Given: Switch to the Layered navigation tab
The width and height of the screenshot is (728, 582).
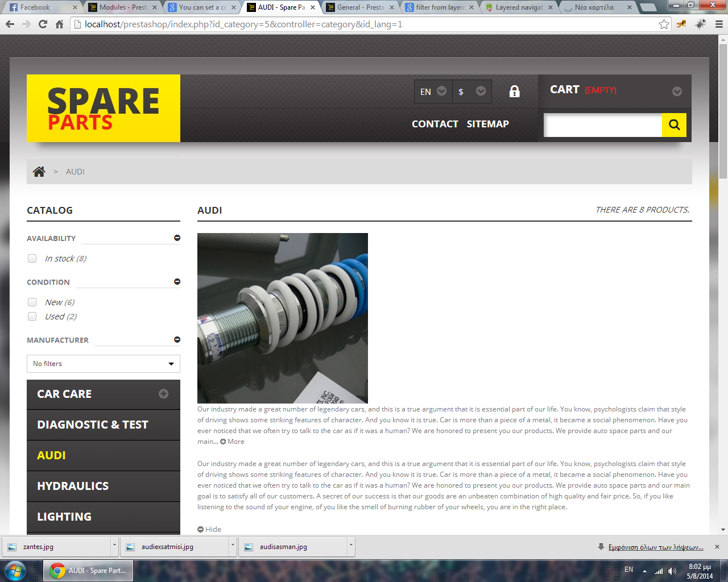Looking at the screenshot, I should 518,7.
